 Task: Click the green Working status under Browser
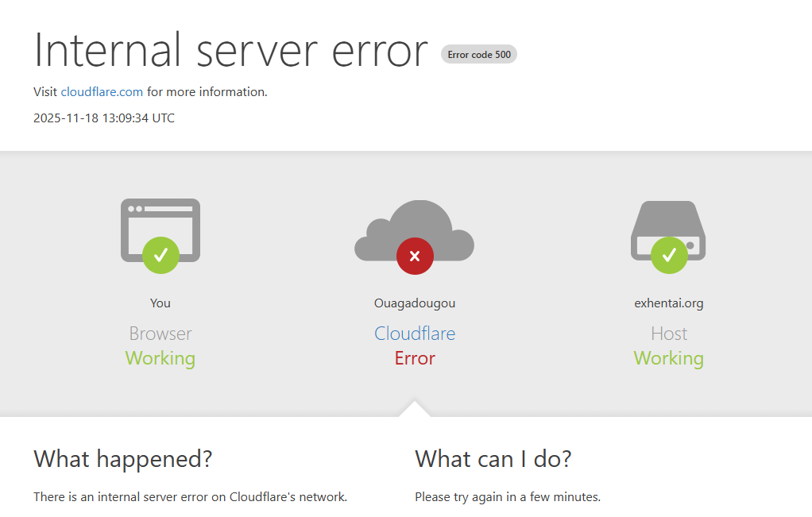pos(160,358)
